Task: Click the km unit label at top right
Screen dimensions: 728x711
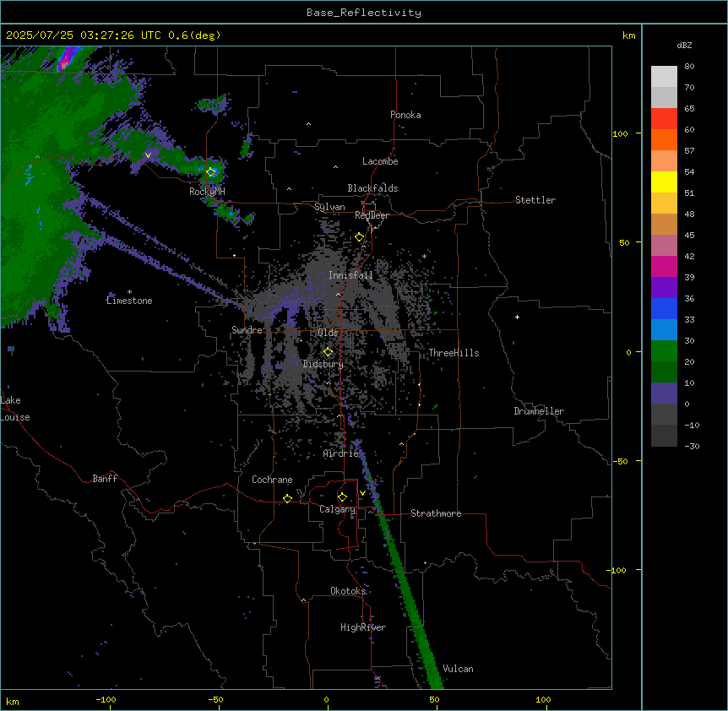Action: (628, 35)
